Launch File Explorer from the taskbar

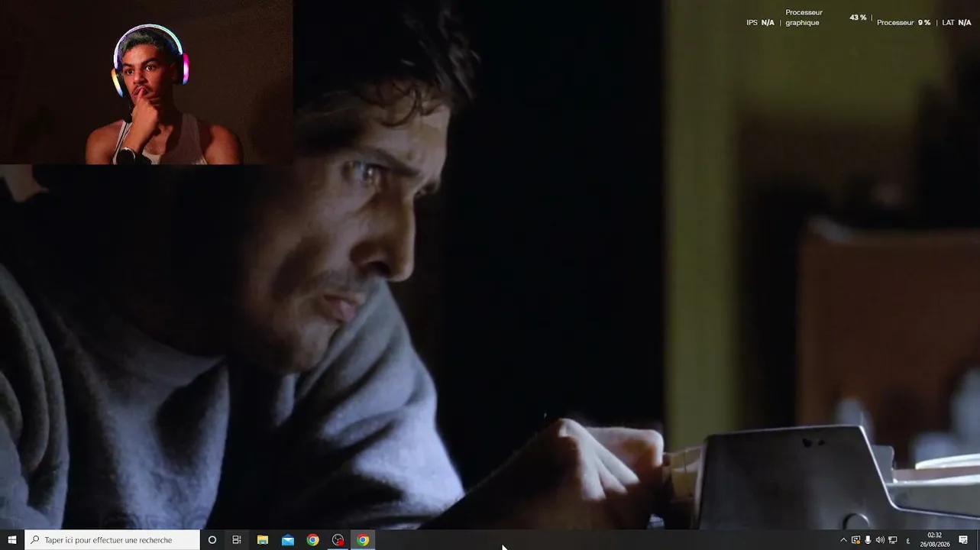tap(263, 540)
